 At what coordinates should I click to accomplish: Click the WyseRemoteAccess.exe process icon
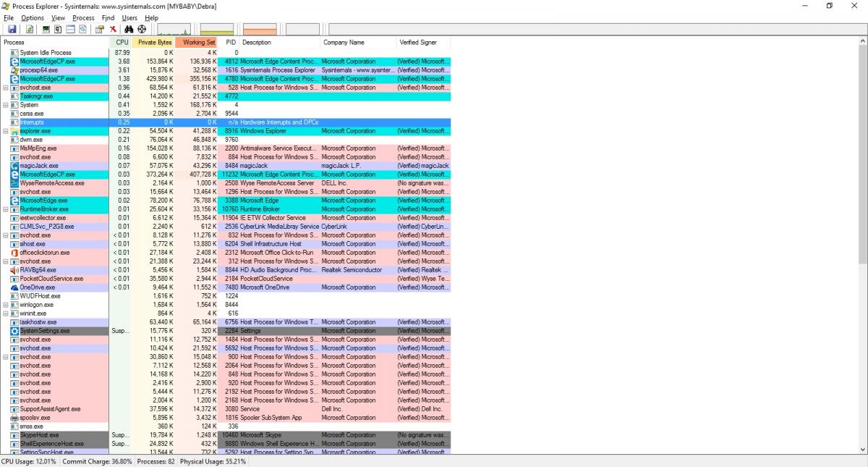14,183
